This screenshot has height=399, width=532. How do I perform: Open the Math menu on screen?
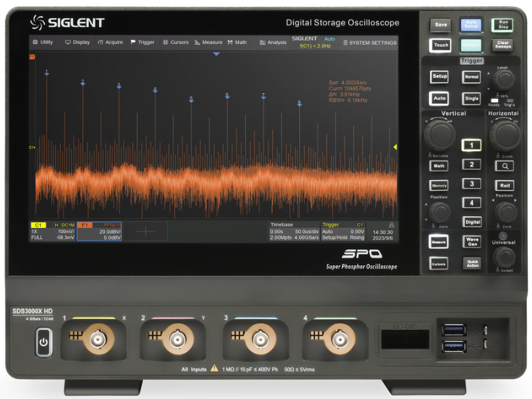[237, 42]
